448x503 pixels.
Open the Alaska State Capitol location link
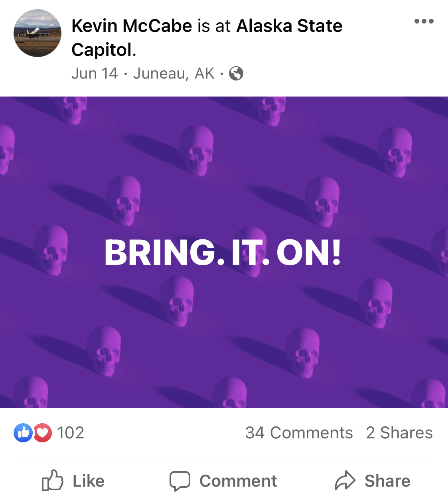pos(207,38)
